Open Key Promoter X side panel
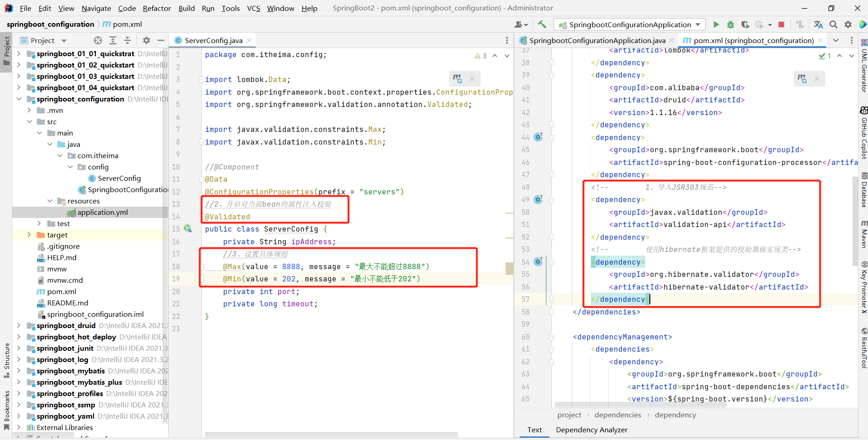 864,288
